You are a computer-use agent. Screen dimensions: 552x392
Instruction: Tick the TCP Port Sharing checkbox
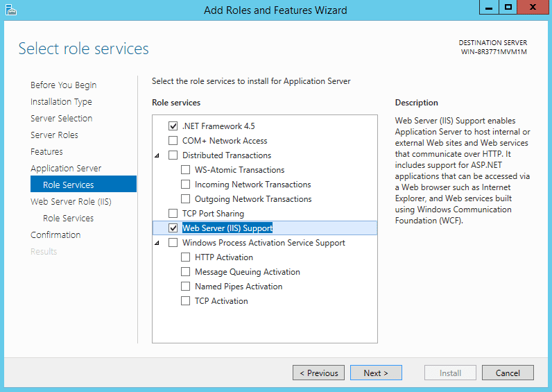pos(173,214)
